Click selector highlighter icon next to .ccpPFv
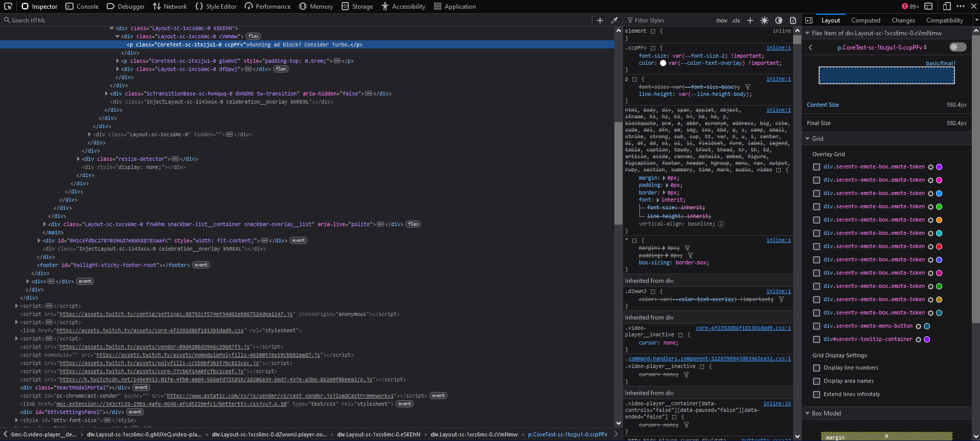The image size is (980, 441). click(653, 48)
